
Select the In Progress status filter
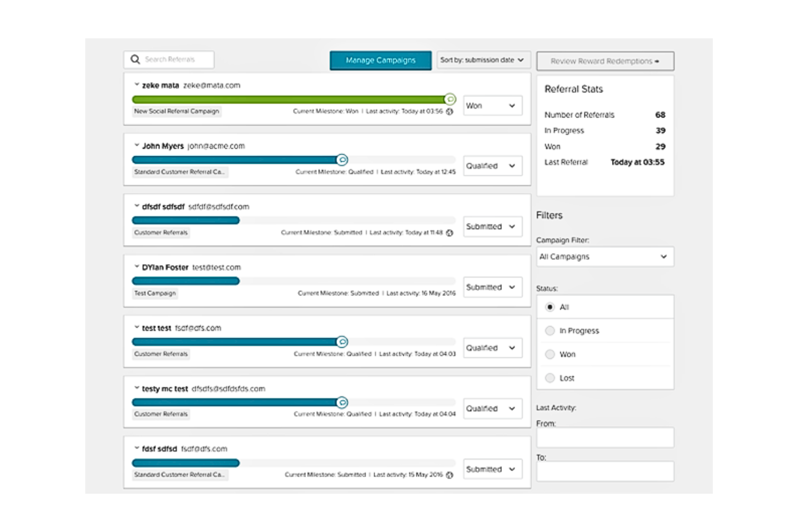point(550,330)
